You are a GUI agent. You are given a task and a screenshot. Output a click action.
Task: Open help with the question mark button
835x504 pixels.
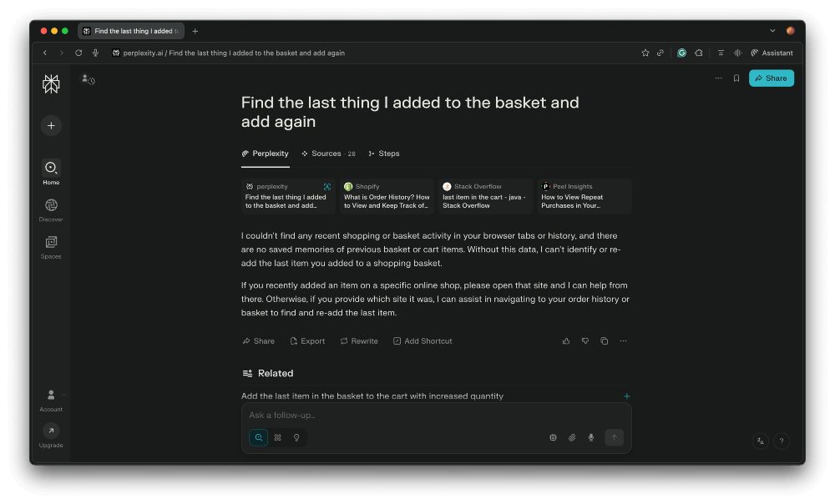[x=782, y=441]
